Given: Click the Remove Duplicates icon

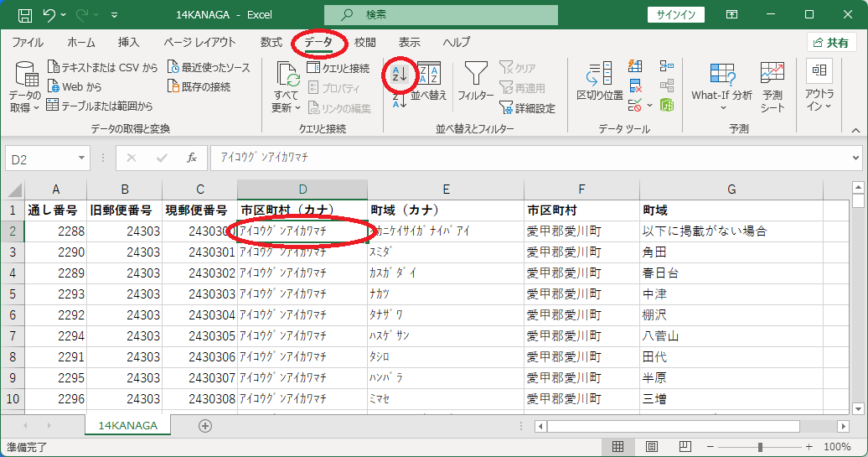Looking at the screenshot, I should 635,86.
